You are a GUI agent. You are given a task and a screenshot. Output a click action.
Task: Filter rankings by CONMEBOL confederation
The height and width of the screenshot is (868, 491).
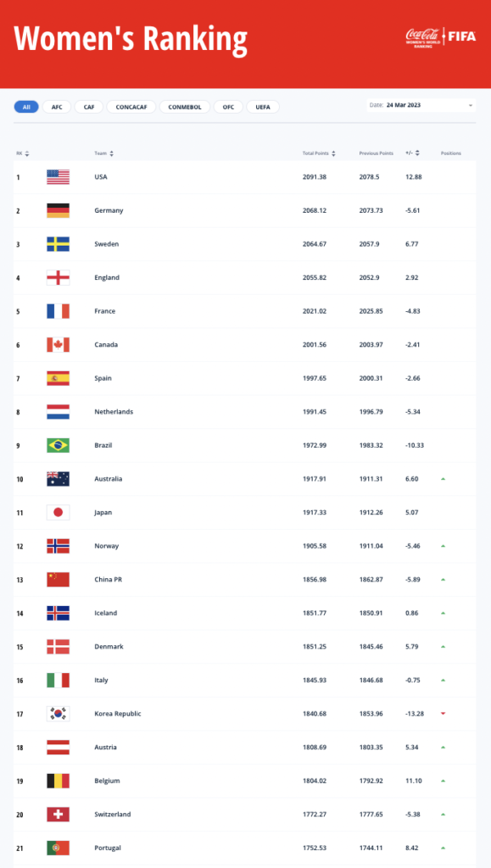[185, 107]
